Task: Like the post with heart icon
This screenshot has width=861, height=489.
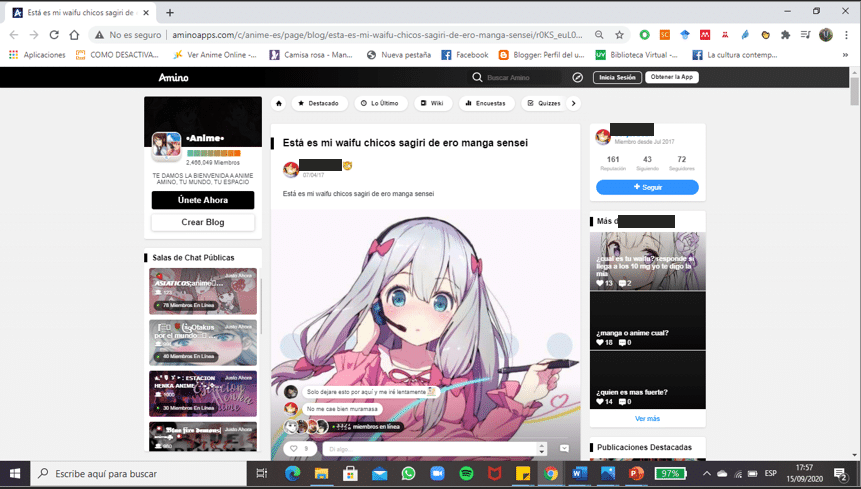Action: (294, 448)
